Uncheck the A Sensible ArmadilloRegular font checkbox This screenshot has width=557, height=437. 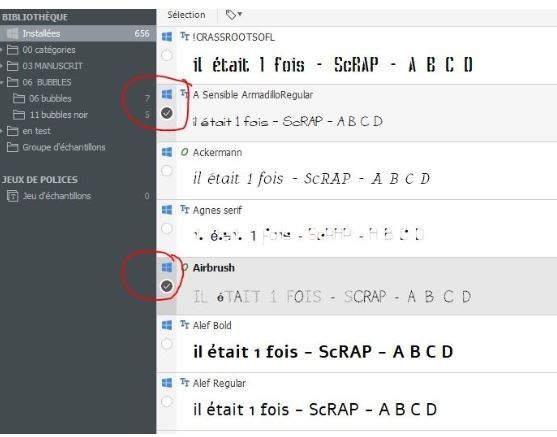(x=167, y=113)
